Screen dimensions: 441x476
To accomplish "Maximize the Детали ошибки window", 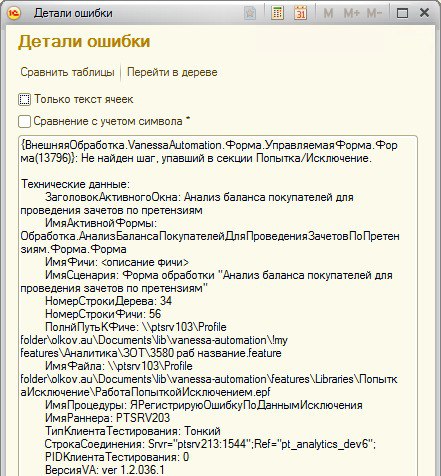I will [x=402, y=13].
